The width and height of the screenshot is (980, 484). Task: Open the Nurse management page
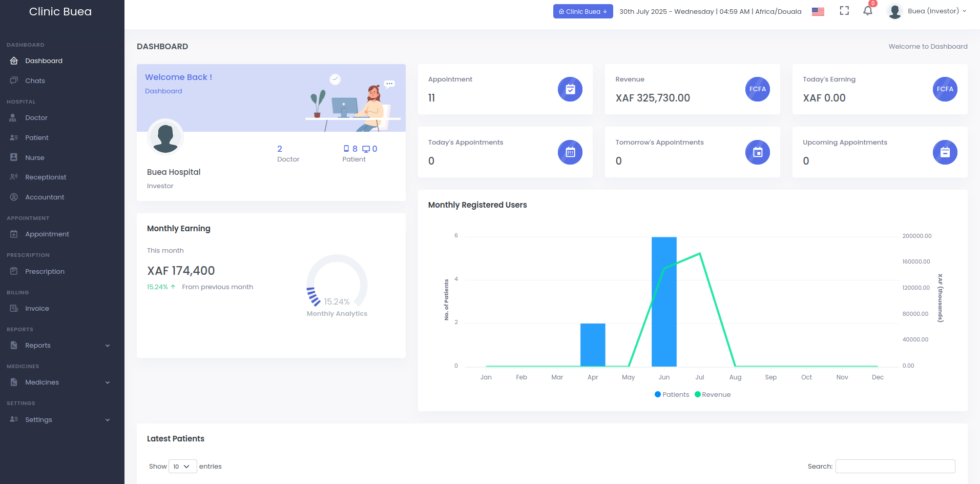(36, 157)
